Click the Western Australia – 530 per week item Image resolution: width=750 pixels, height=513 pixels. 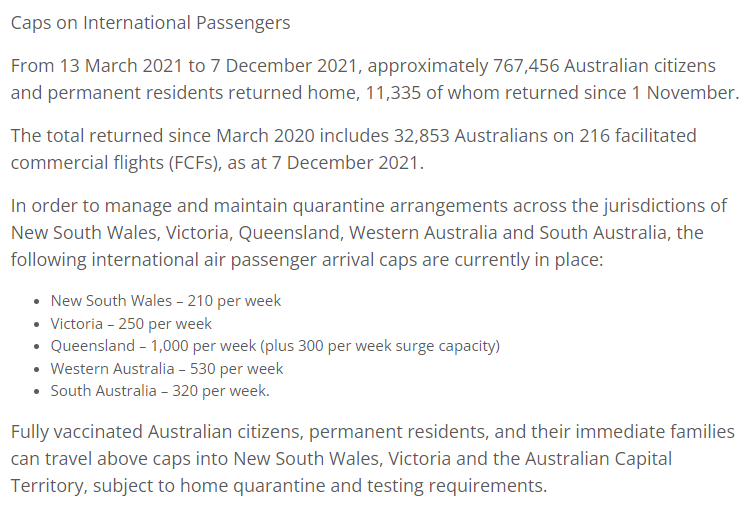click(x=167, y=369)
